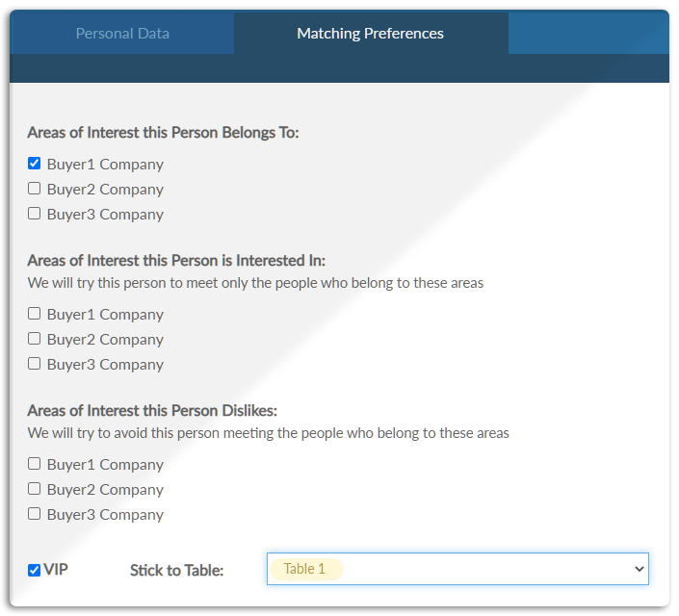Click the highlighted Table 1 value

[305, 569]
